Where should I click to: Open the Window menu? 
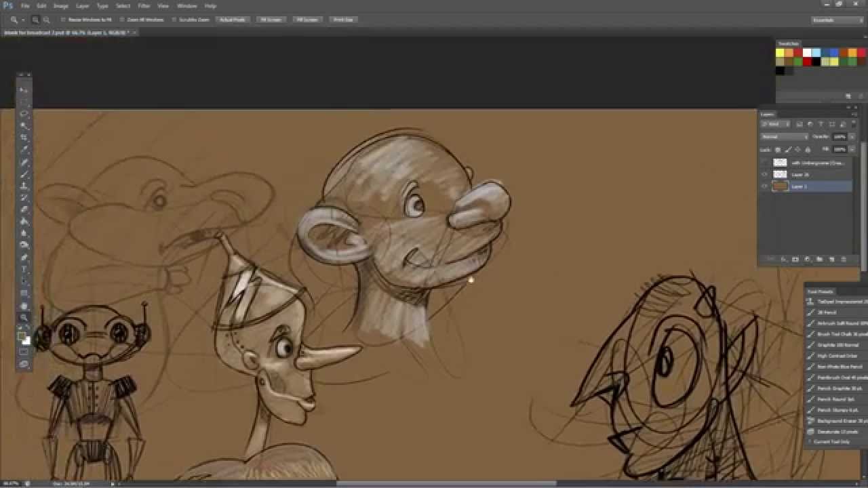click(187, 5)
